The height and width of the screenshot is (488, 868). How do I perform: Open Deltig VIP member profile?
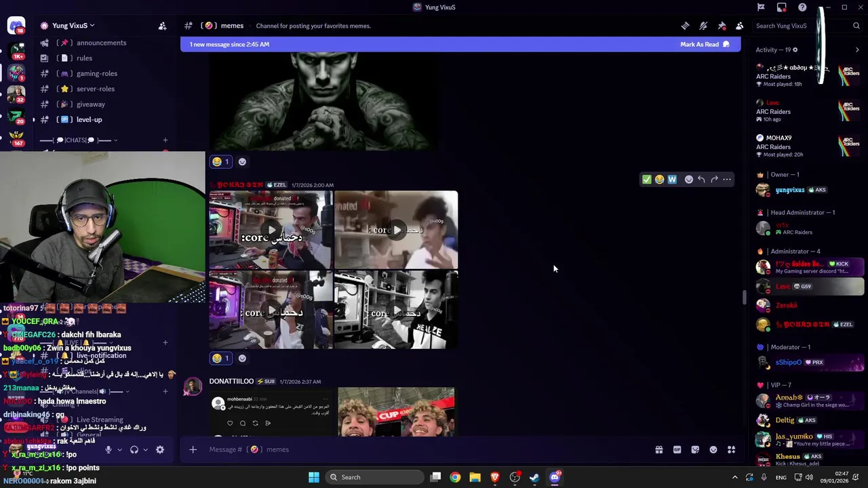point(809,420)
